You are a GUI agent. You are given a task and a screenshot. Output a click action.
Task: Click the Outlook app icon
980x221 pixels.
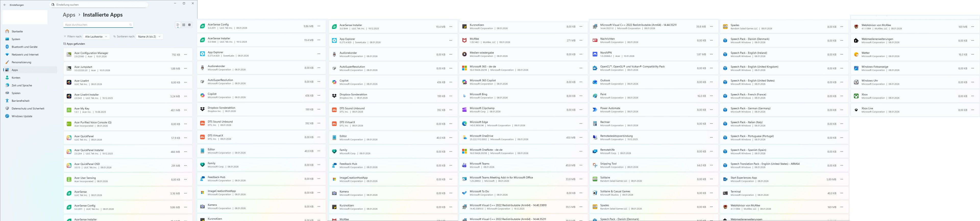pos(595,82)
